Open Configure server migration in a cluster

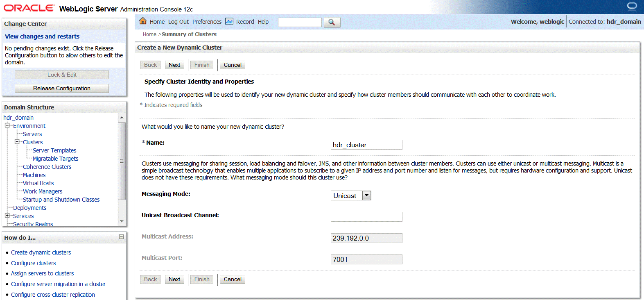pos(58,284)
